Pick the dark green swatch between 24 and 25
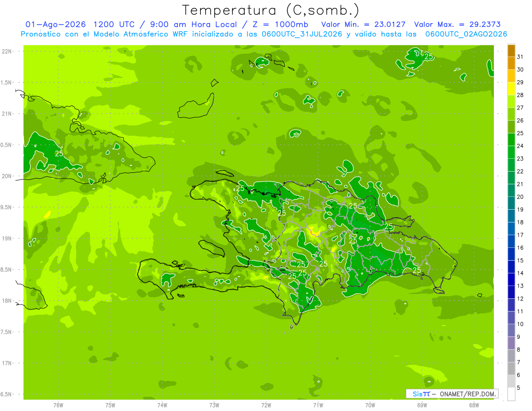532x411 pixels. click(x=511, y=140)
